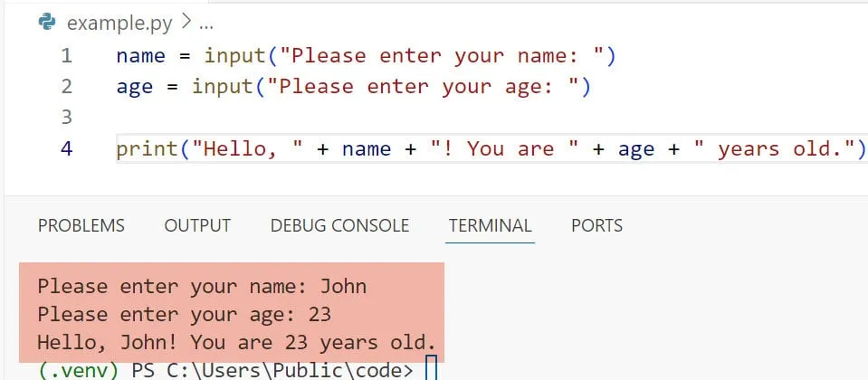
Task: Click the "Hello, John!" terminal output line
Action: point(237,343)
